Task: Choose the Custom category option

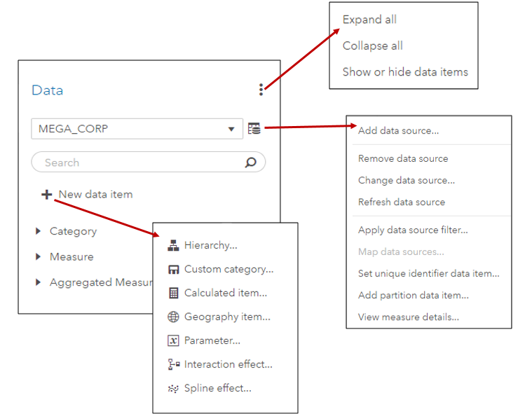Action: pos(228,269)
